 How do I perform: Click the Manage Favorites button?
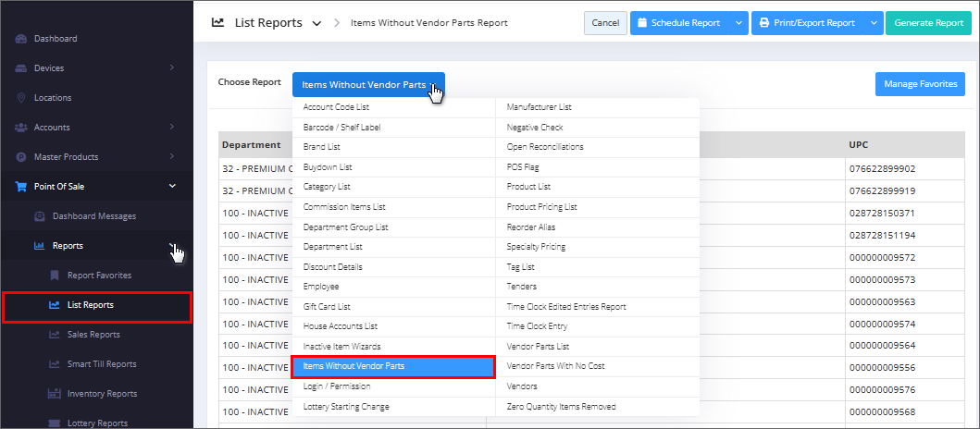919,84
